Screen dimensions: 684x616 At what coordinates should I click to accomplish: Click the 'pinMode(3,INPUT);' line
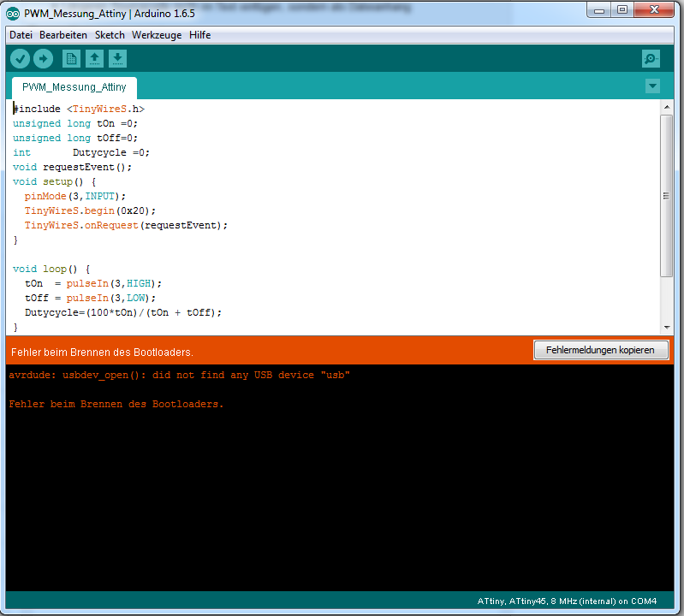(75, 196)
